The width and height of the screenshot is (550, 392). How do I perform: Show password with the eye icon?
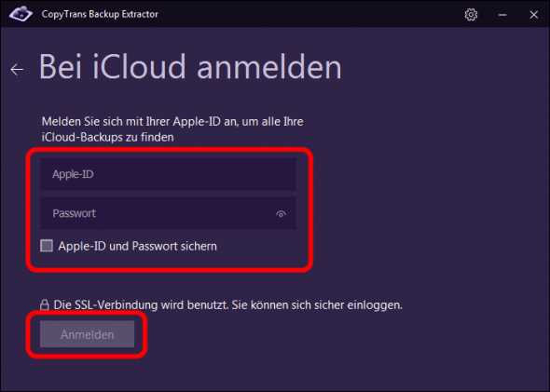[x=281, y=213]
